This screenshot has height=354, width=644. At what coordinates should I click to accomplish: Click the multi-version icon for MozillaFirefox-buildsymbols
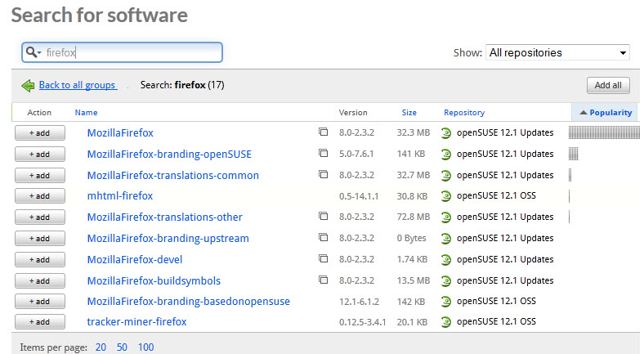[324, 280]
